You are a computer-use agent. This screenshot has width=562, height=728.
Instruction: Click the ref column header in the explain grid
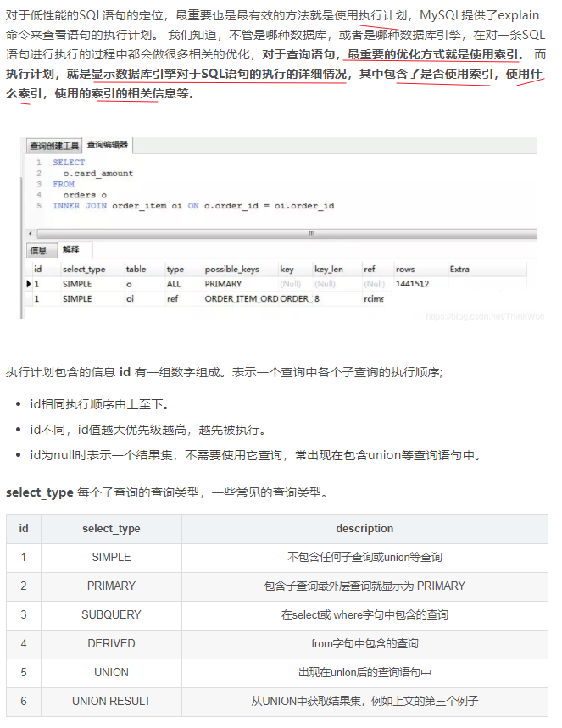[370, 270]
